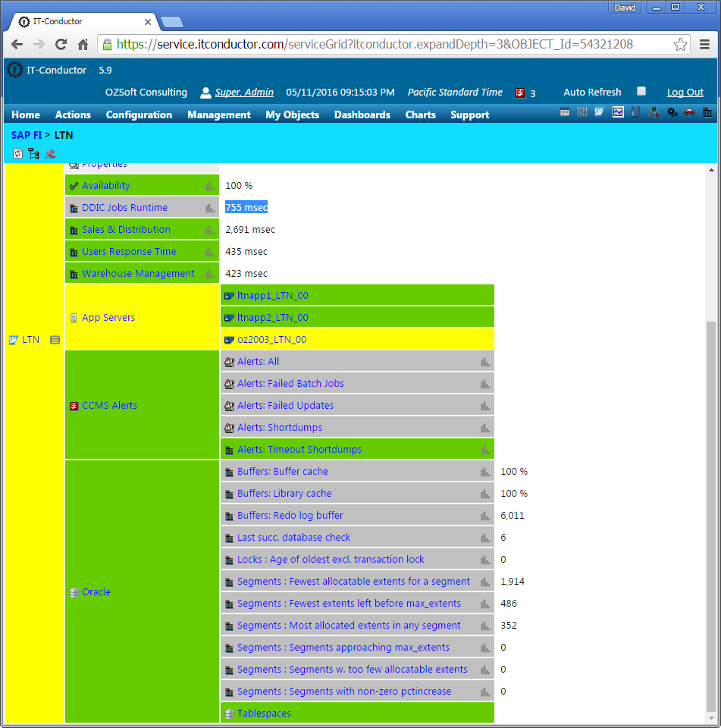Open the Management menu
Viewport: 721px width, 728px height.
[x=219, y=115]
